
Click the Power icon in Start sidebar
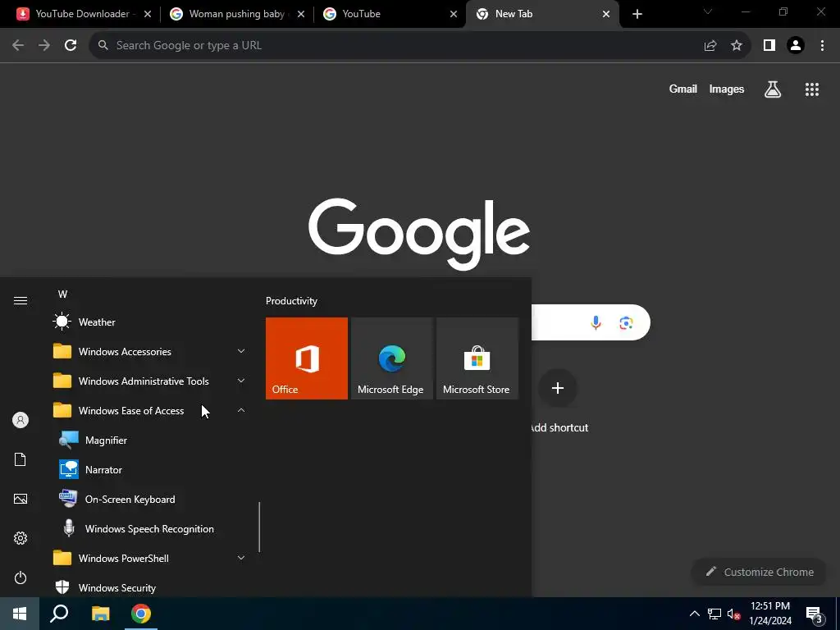coord(21,577)
